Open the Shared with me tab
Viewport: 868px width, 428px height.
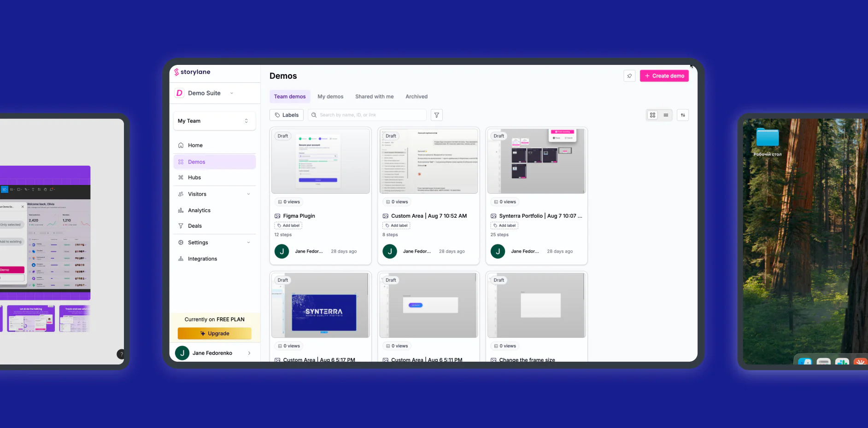[375, 97]
